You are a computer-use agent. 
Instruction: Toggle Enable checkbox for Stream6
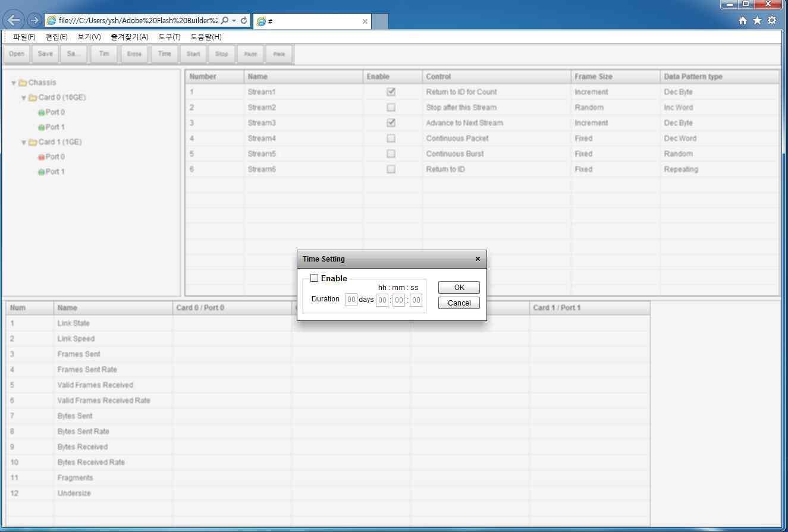click(x=391, y=169)
